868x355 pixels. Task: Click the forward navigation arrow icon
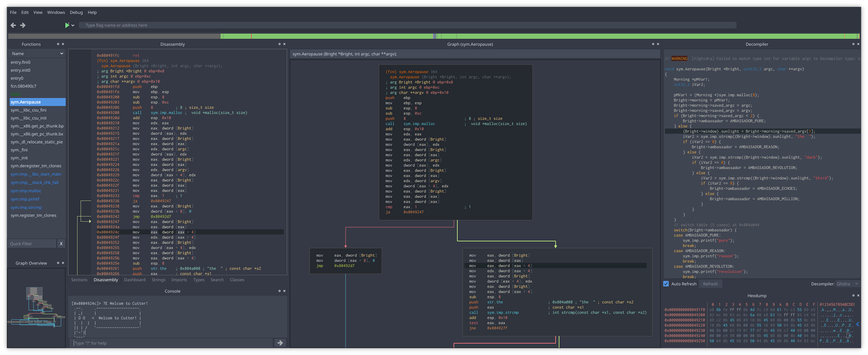pyautogui.click(x=23, y=25)
